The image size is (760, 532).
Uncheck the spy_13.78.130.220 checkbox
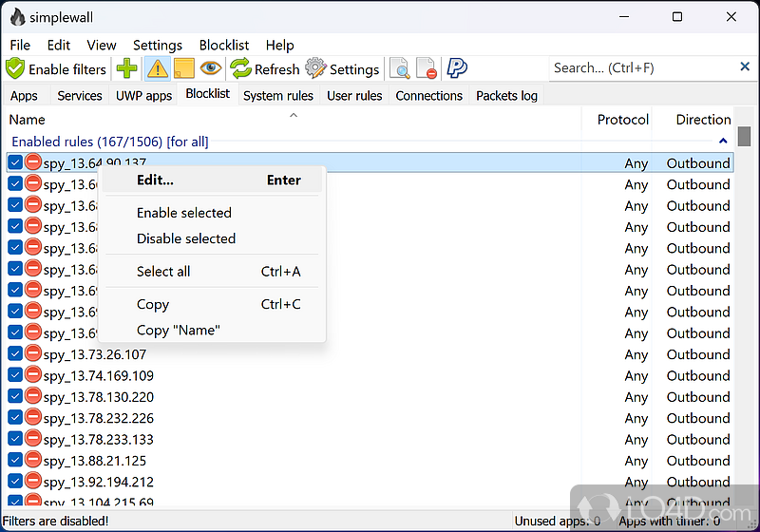tap(15, 396)
